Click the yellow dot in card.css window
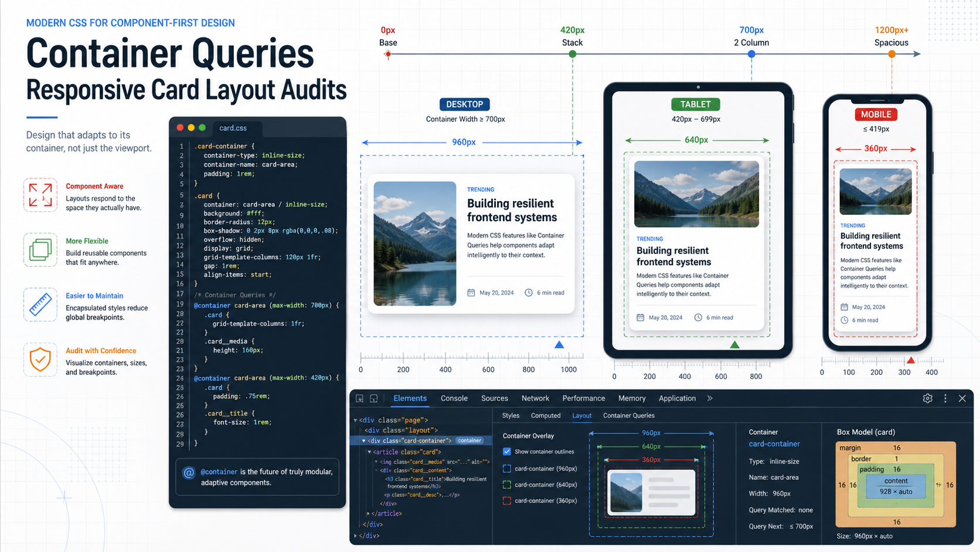980x552 pixels. click(191, 127)
